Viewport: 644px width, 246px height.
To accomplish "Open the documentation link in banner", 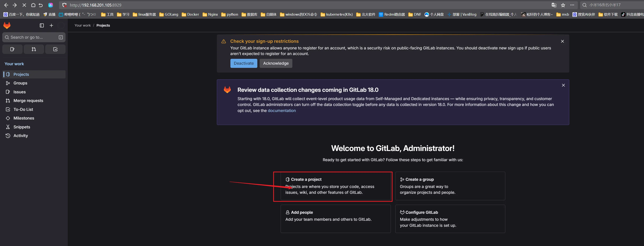I will pyautogui.click(x=281, y=111).
